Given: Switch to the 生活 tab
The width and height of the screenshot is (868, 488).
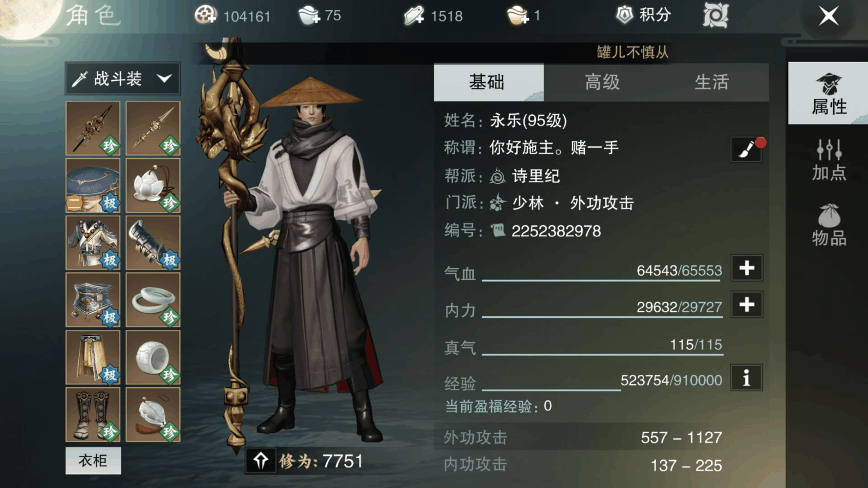Looking at the screenshot, I should tap(712, 82).
